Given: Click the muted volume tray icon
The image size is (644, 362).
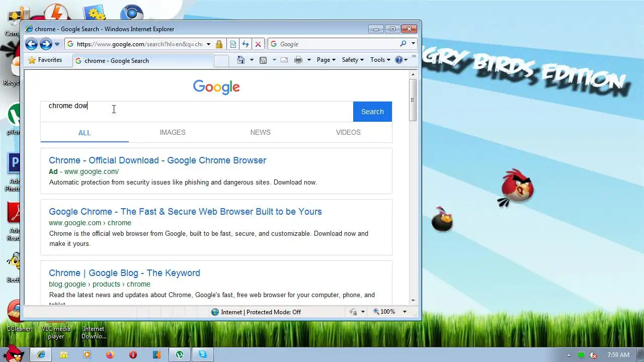Looking at the screenshot, I should [593, 355].
